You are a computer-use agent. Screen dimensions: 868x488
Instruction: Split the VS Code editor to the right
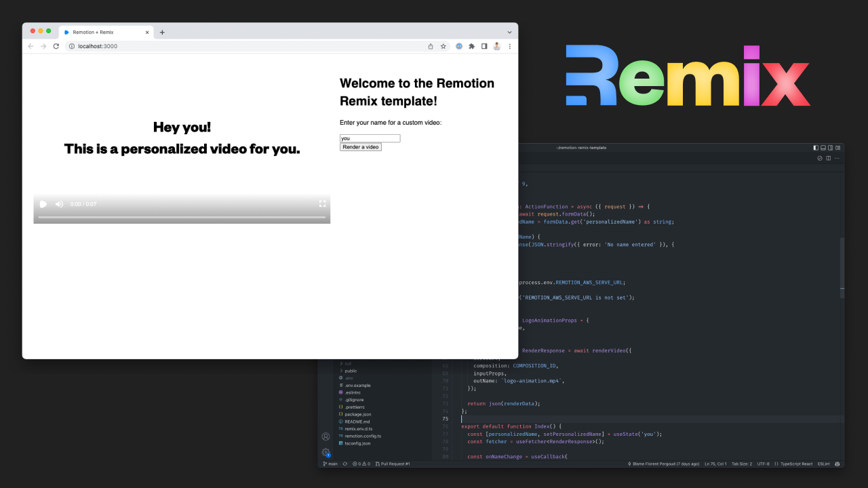(x=828, y=158)
